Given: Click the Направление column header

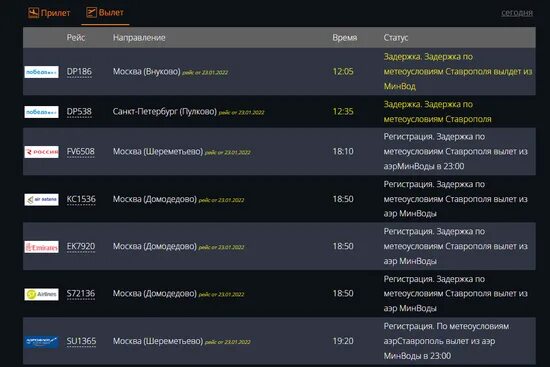Looking at the screenshot, I should (x=139, y=38).
